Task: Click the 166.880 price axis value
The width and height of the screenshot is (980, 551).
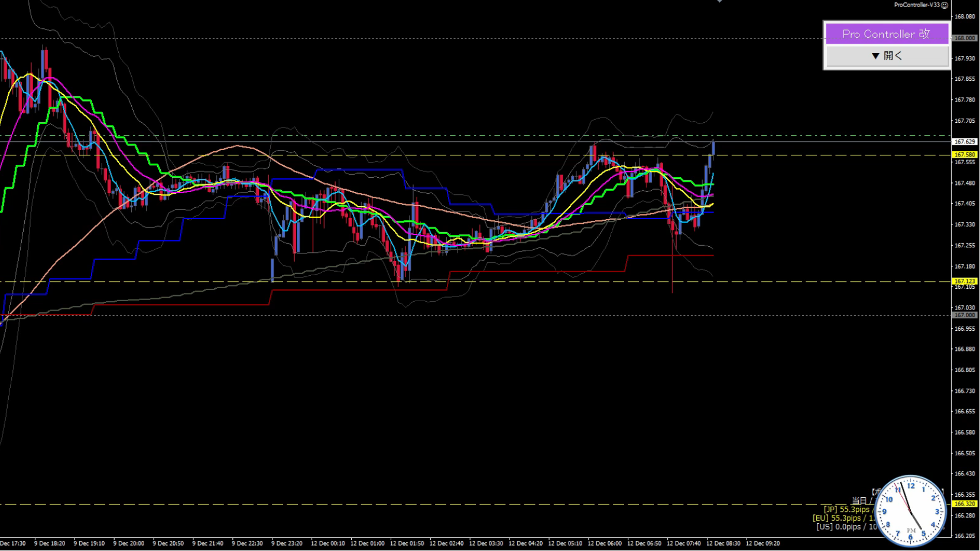Action: 965,349
